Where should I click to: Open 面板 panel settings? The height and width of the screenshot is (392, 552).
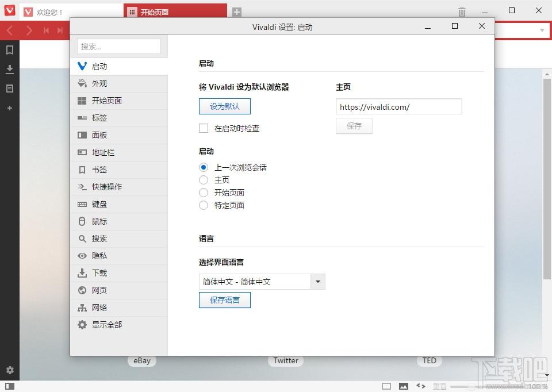pyautogui.click(x=119, y=135)
